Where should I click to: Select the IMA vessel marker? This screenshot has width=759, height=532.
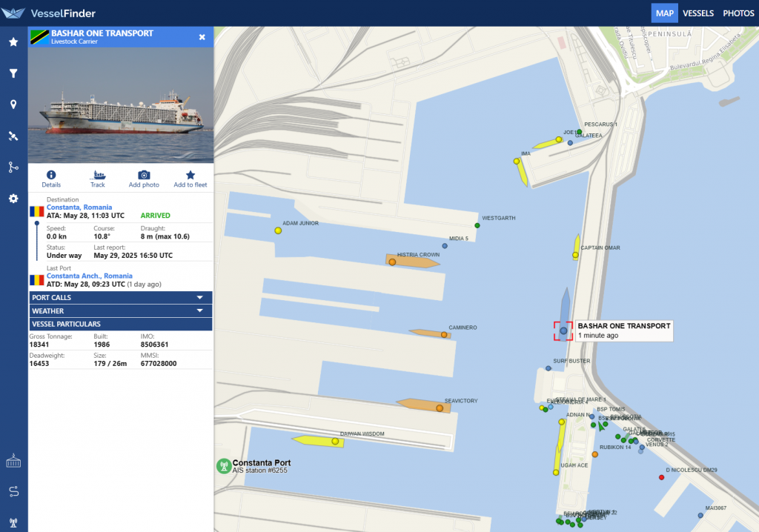517,162
